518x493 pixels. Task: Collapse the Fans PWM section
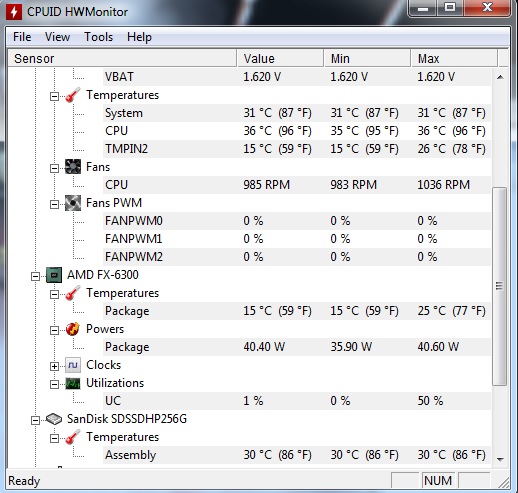pyautogui.click(x=54, y=204)
